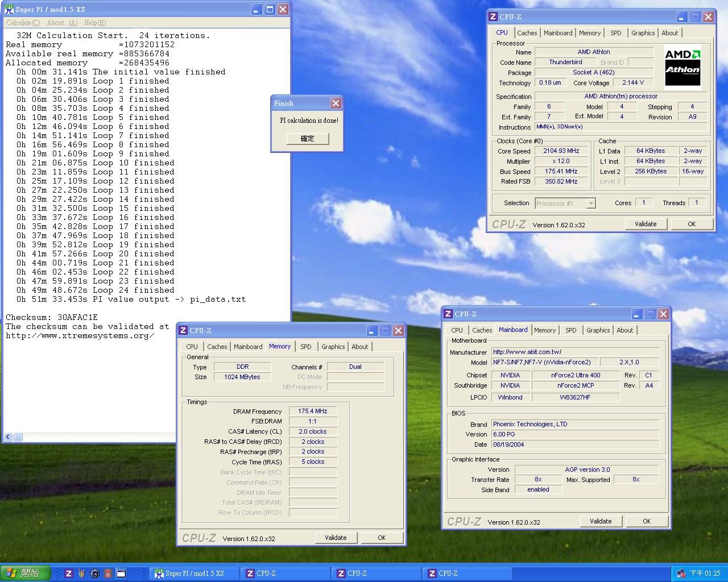Click the Super PI horizontal scrollbar left arrow

[x=8, y=437]
